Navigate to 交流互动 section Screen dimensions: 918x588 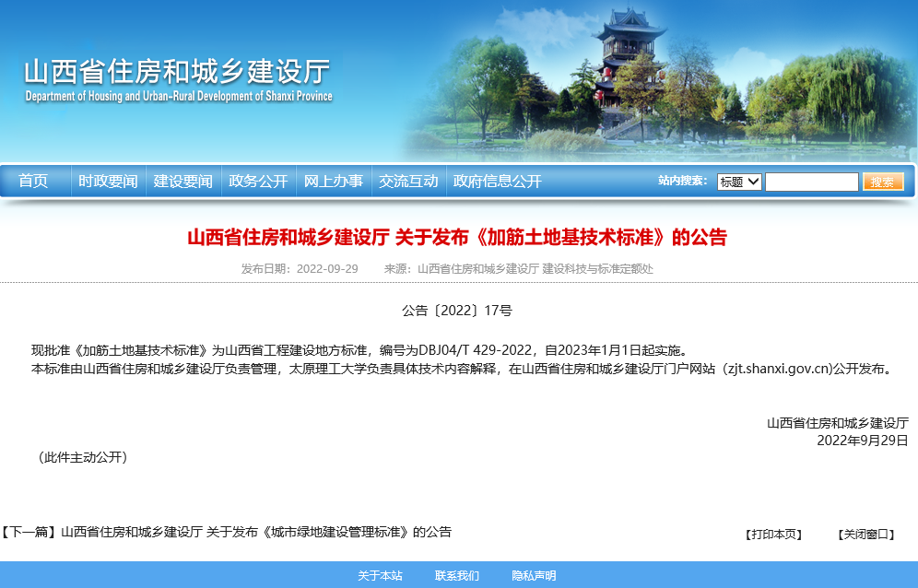408,182
